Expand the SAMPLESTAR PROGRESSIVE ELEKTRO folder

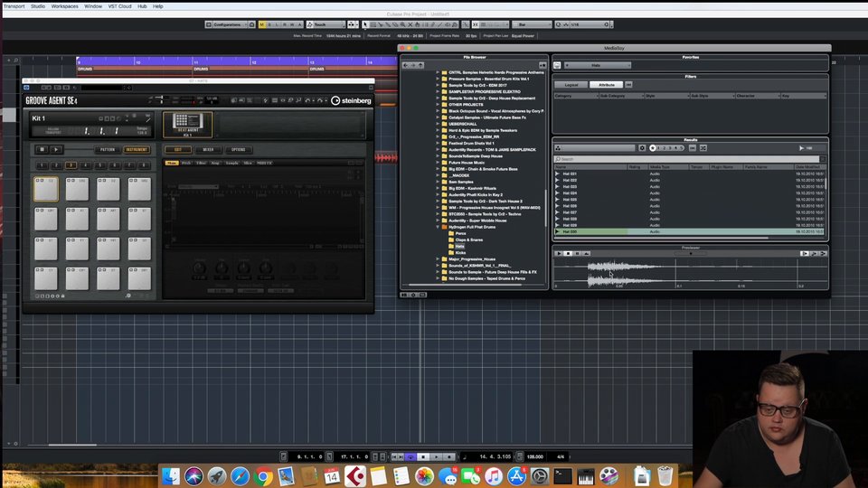438,91
